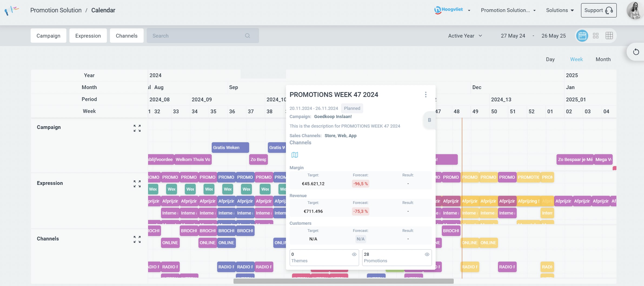Open the Active Year dropdown
644x286 pixels.
[464, 35]
